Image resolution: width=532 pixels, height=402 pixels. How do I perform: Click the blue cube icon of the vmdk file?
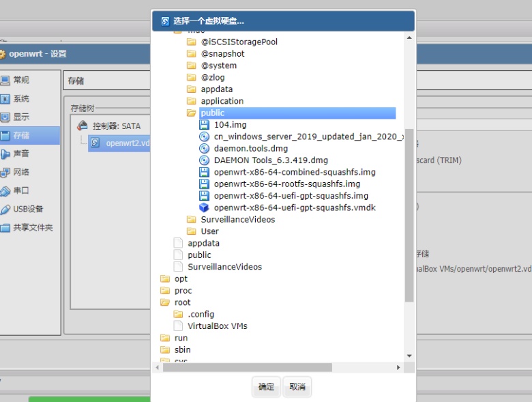tap(204, 207)
